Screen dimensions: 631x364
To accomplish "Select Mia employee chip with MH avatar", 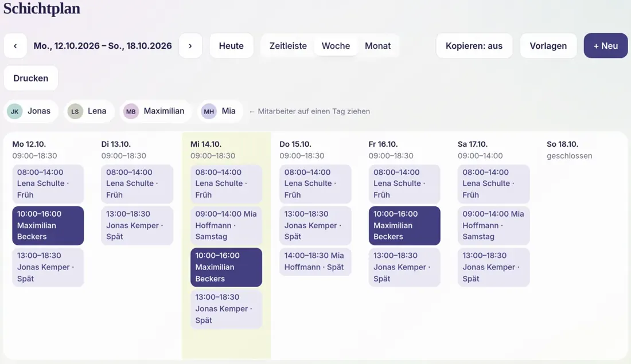I will tap(220, 111).
